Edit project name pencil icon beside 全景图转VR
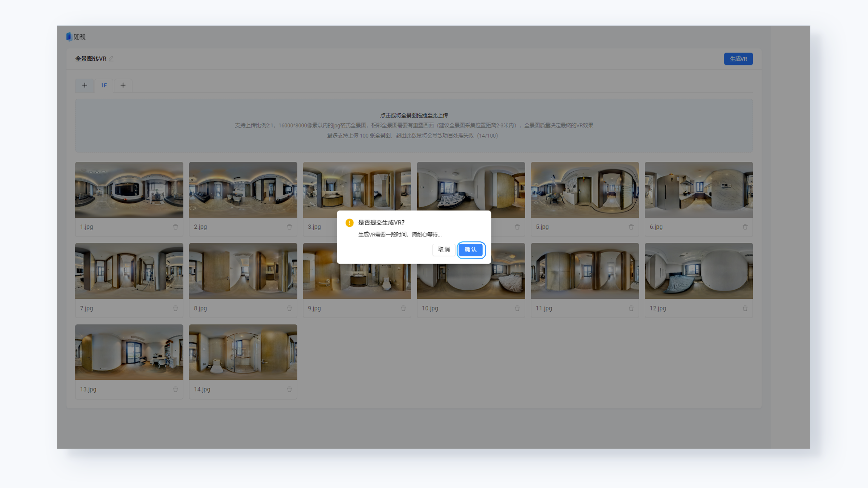Image resolution: width=868 pixels, height=488 pixels. tap(111, 59)
